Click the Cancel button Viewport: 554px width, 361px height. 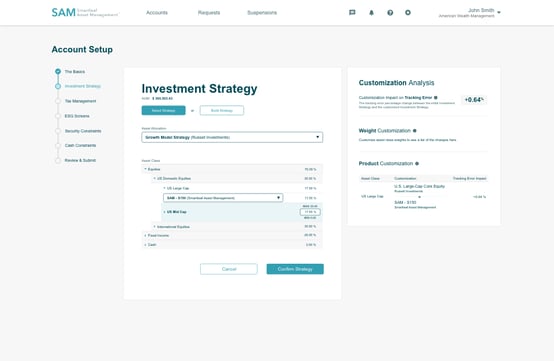229,269
